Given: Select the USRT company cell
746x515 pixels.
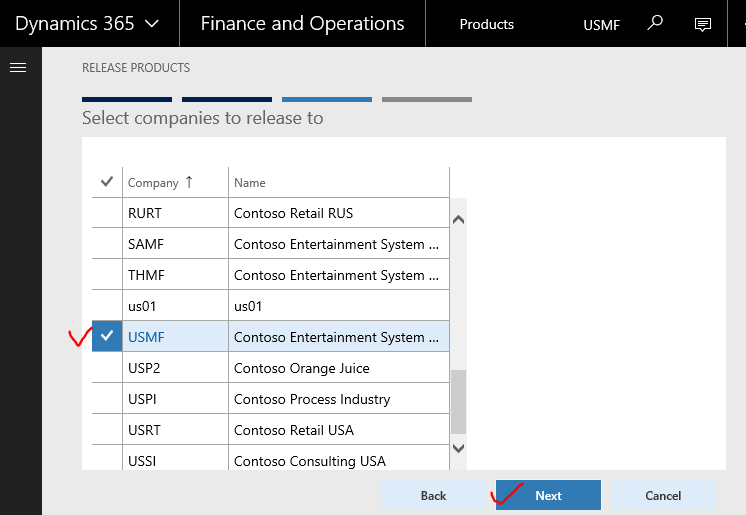Looking at the screenshot, I should (x=175, y=429).
